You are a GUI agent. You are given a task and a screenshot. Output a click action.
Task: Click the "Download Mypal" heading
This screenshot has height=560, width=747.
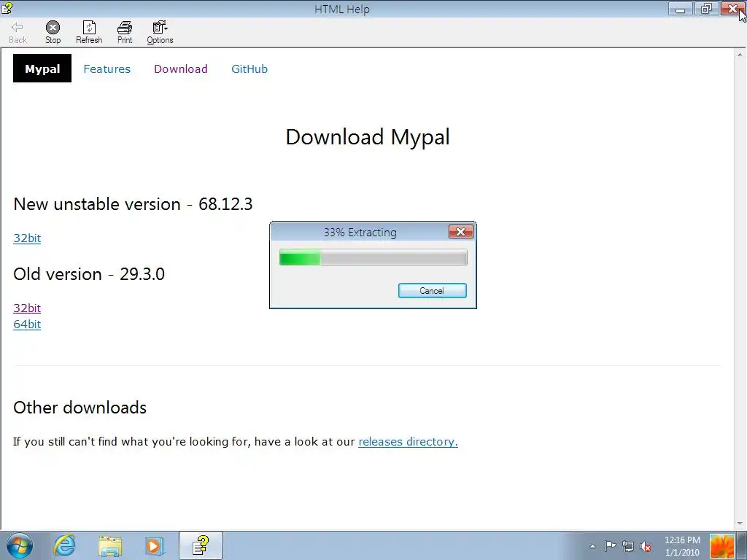pyautogui.click(x=368, y=137)
